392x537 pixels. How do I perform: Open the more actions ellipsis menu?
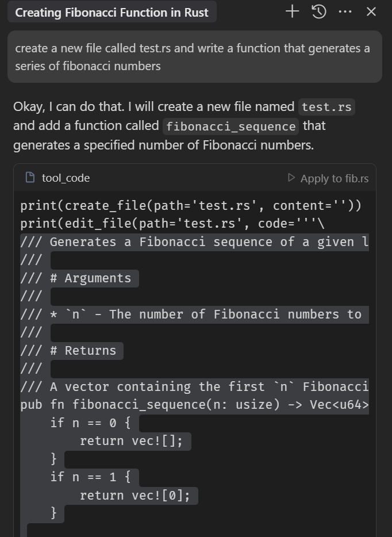(x=345, y=11)
